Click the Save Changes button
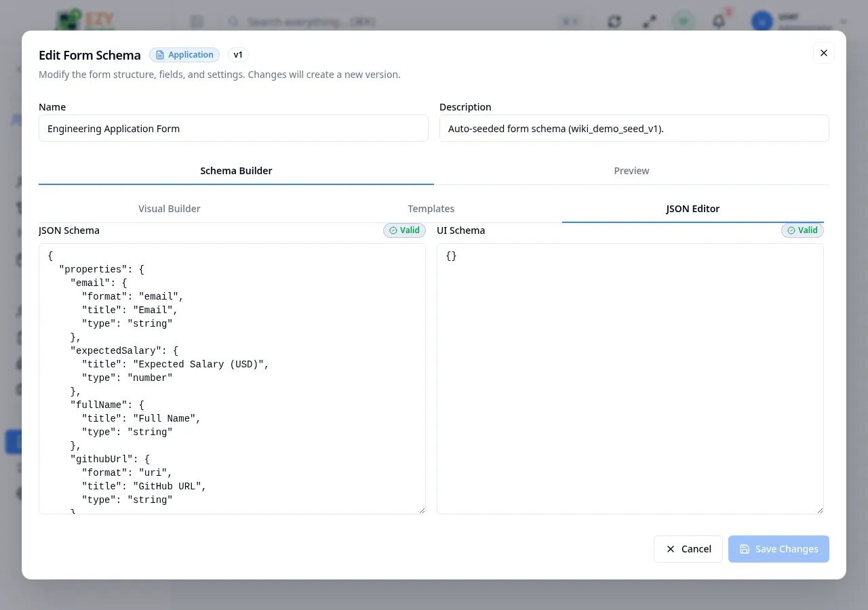This screenshot has height=610, width=868. (778, 549)
